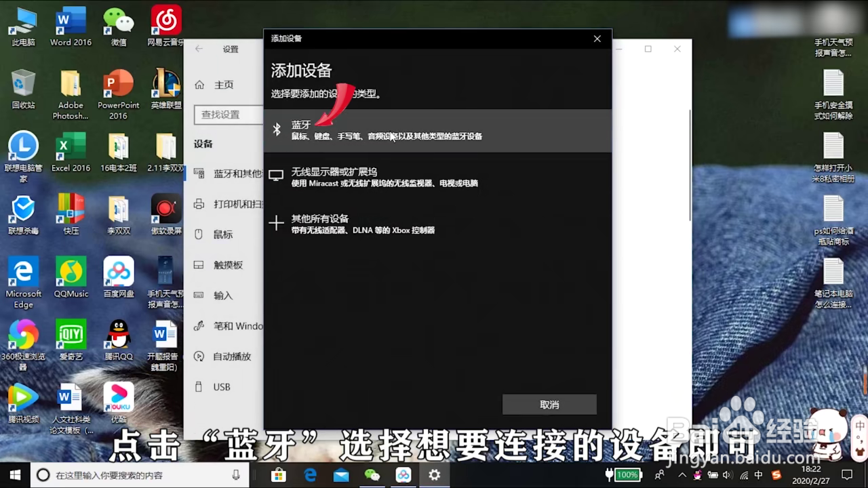The height and width of the screenshot is (488, 868).
Task: Click the Start button
Action: pyautogui.click(x=14, y=475)
